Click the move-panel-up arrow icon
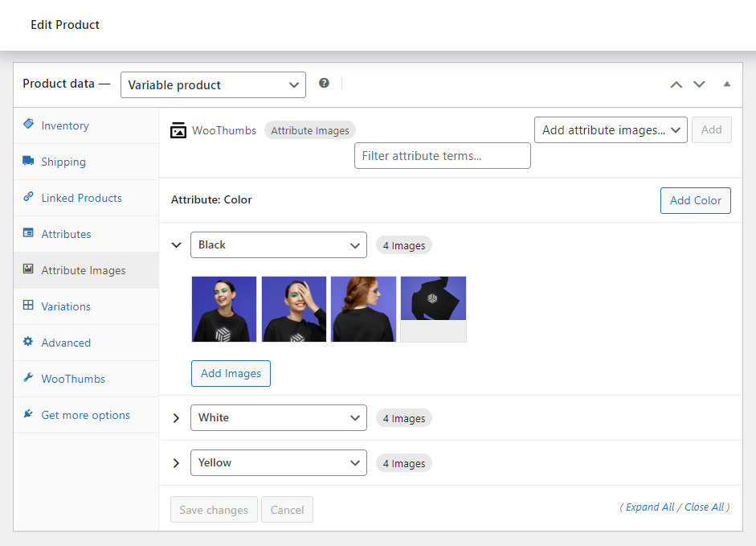 coord(676,84)
